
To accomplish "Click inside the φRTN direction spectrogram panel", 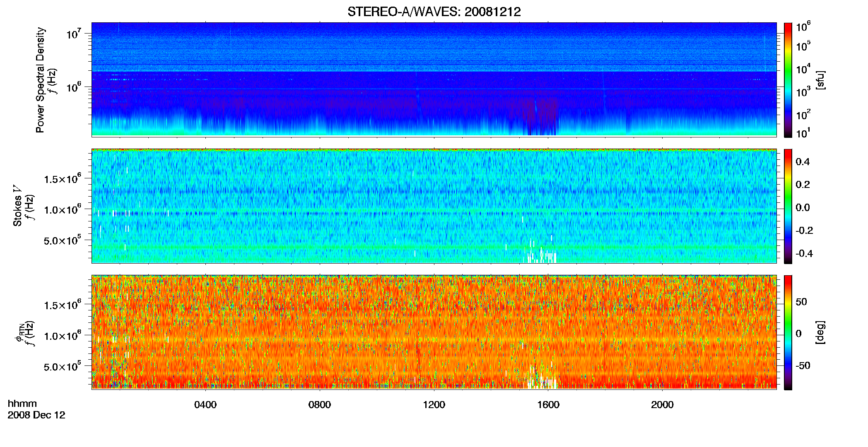I will tap(434, 332).
